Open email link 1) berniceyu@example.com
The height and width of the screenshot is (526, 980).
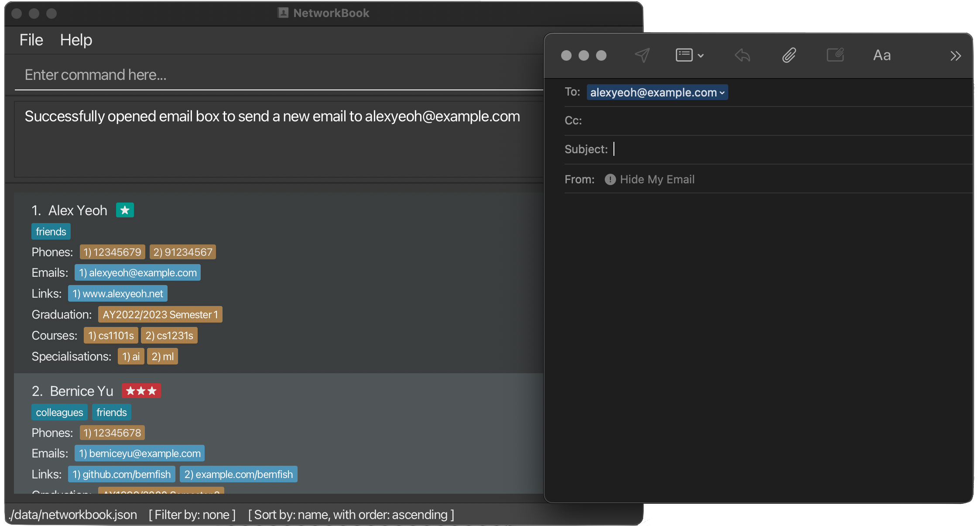[140, 453]
